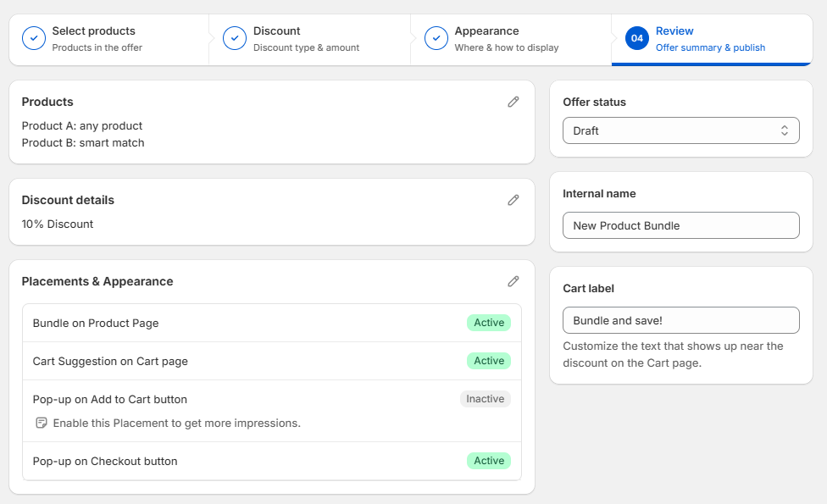827x504 pixels.
Task: Click the Discount step checkmark icon
Action: point(235,38)
